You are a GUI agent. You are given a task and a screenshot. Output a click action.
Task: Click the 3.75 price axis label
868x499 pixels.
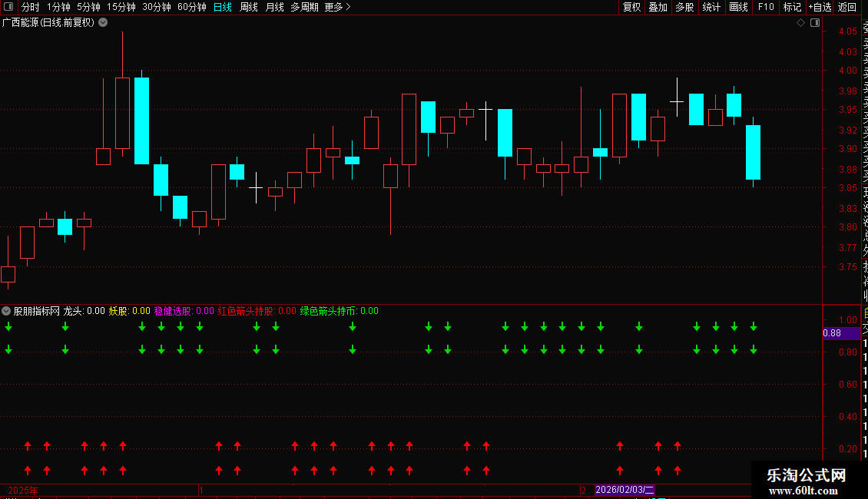click(848, 266)
